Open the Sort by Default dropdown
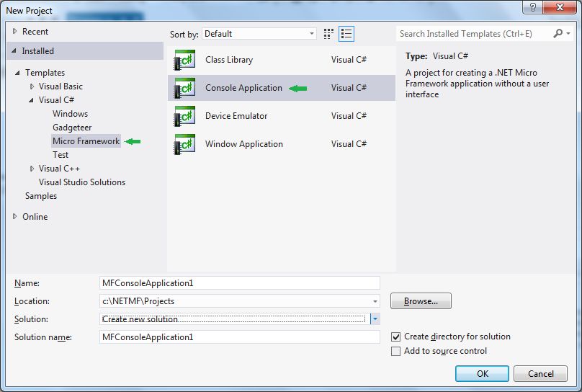This screenshot has width=582, height=392. (x=259, y=34)
